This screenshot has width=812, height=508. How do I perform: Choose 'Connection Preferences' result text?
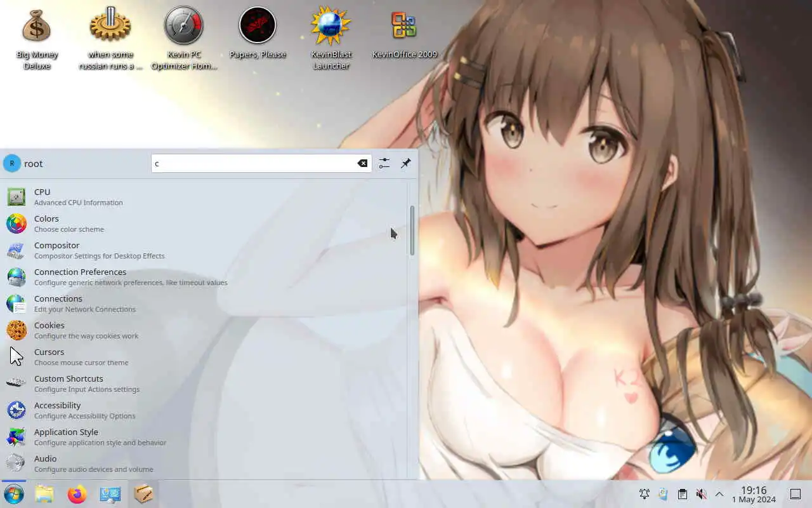(81, 272)
